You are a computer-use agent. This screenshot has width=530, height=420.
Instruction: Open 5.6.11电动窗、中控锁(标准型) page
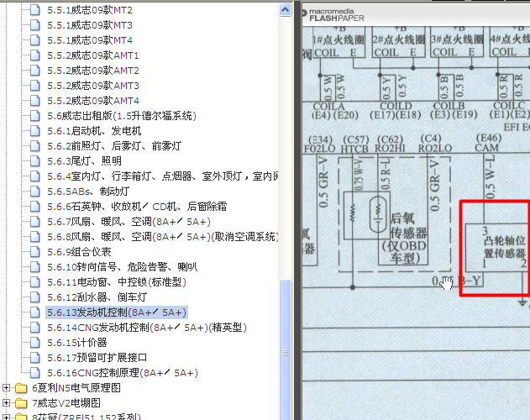click(x=117, y=282)
